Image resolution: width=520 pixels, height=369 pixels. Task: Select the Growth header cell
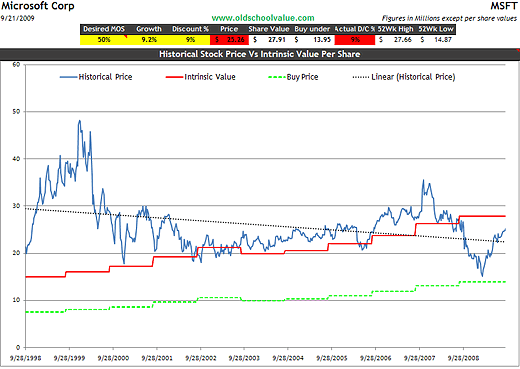(149, 29)
